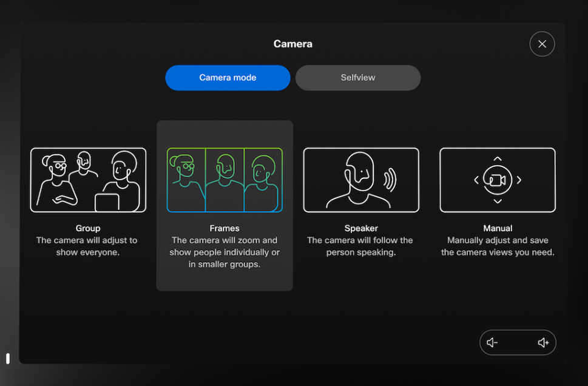Click the right chevron in Manual illustration
Screen dimensions: 588x386
(519, 180)
